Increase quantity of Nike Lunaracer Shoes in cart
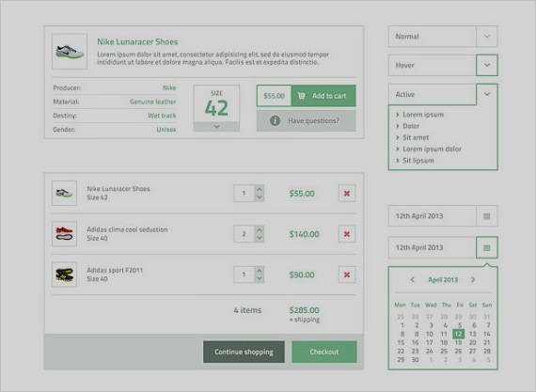The image size is (536, 392). tap(260, 189)
